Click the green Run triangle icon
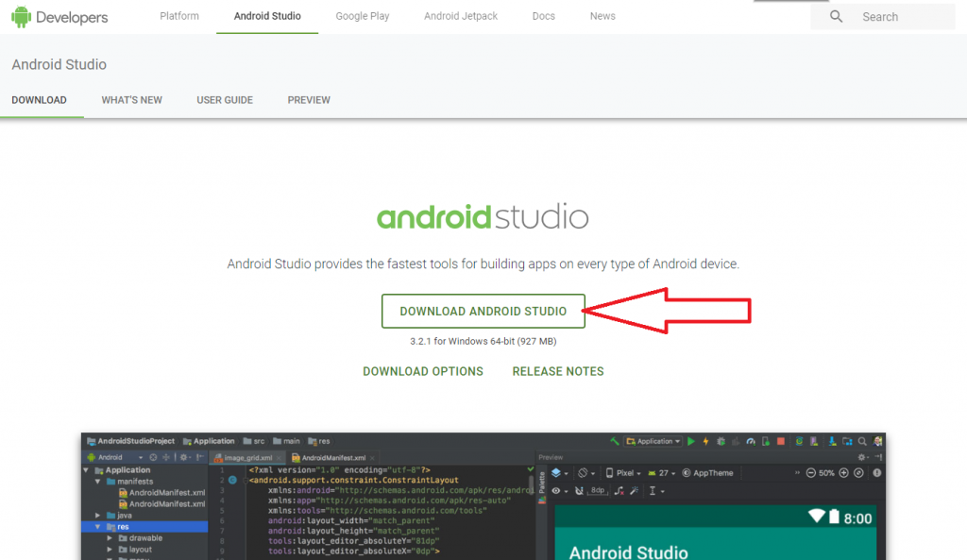Viewport: 967px width, 560px height. point(690,441)
